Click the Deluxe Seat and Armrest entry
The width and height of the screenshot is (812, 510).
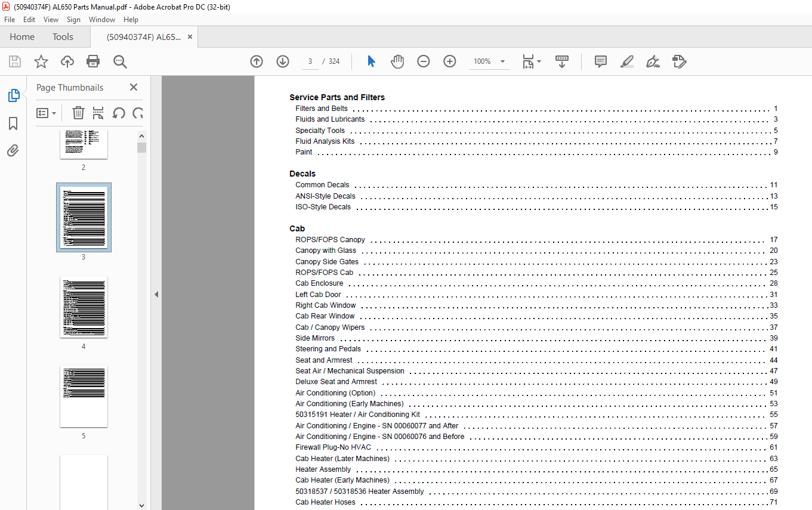click(x=536, y=382)
